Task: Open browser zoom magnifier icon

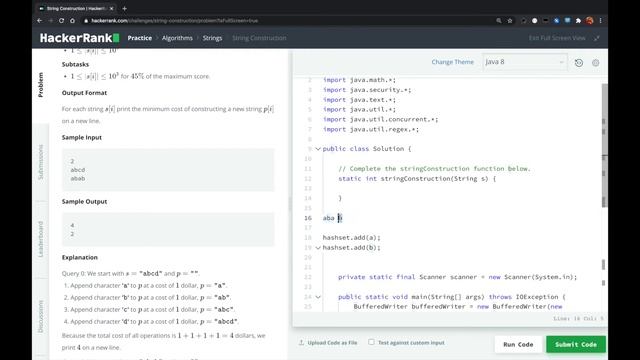Action: [x=499, y=20]
